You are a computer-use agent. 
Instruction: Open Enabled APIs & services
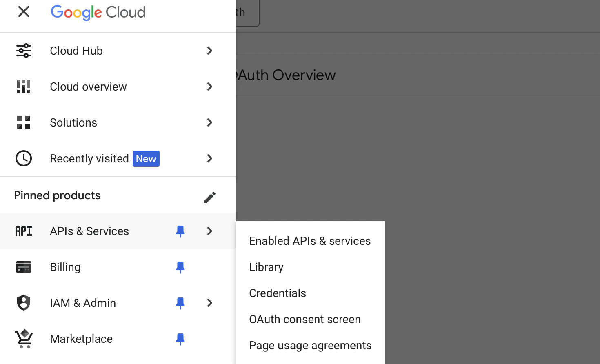pyautogui.click(x=309, y=241)
